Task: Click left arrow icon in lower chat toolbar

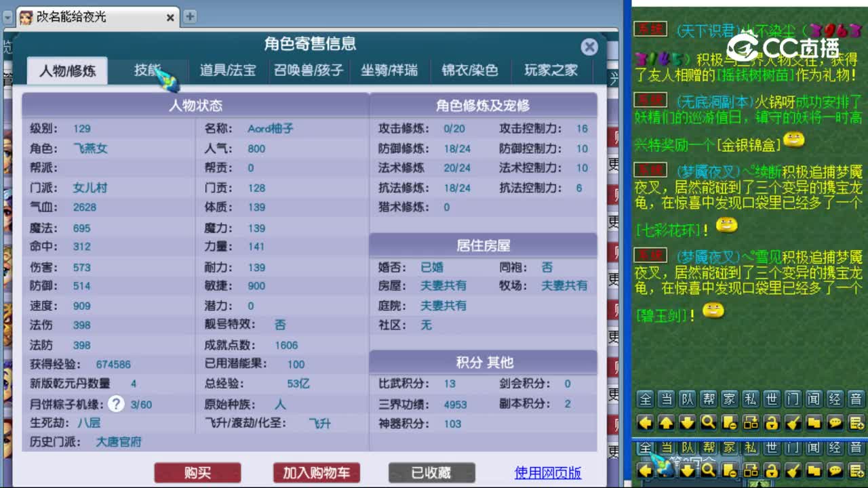Action: click(646, 470)
